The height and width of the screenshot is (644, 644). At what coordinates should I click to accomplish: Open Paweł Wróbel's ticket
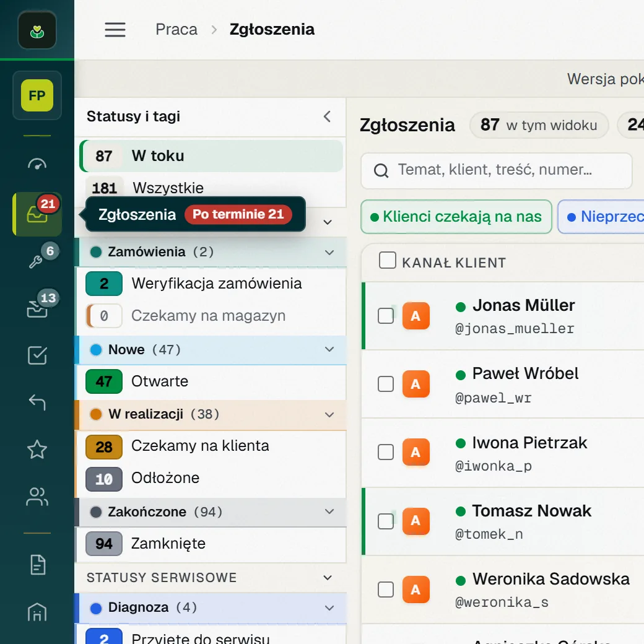503,384
